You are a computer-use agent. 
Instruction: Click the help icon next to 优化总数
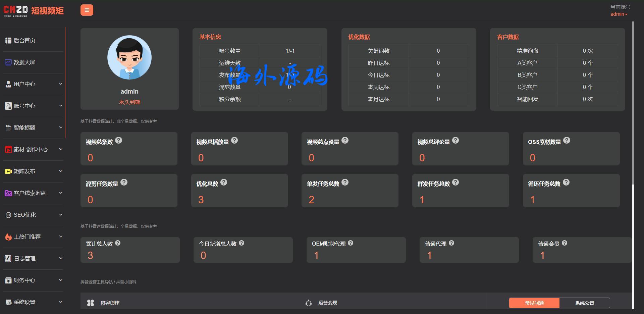[x=224, y=182]
